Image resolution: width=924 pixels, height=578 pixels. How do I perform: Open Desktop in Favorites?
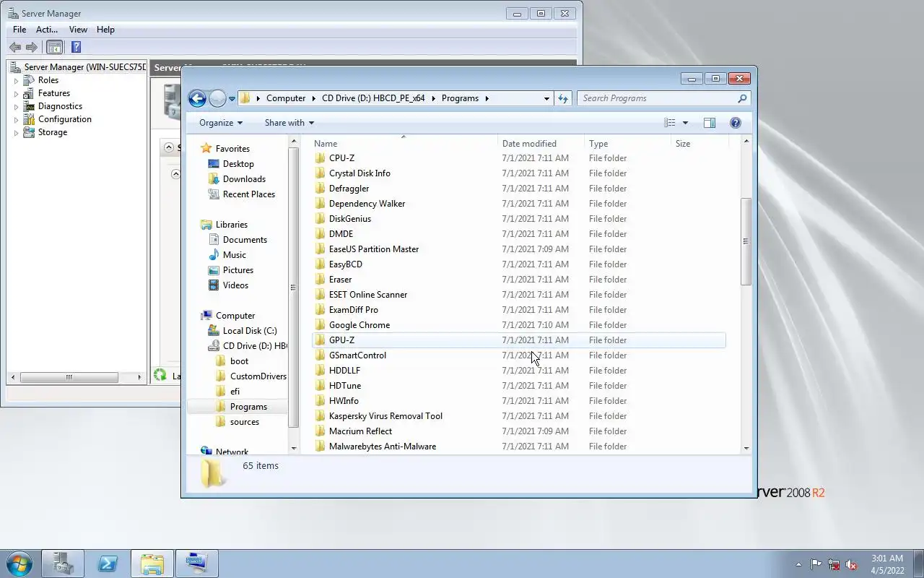tap(238, 164)
